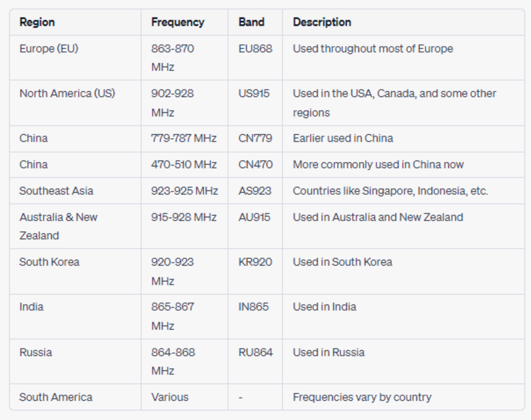
Task: Click the 779-787 MHz frequency cell
Action: click(x=184, y=138)
